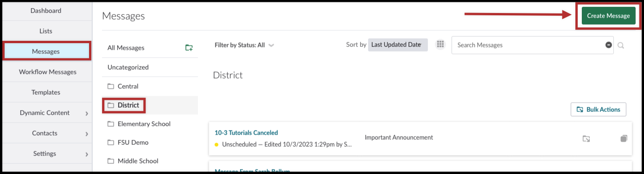Switch to grid view icon

(x=440, y=45)
